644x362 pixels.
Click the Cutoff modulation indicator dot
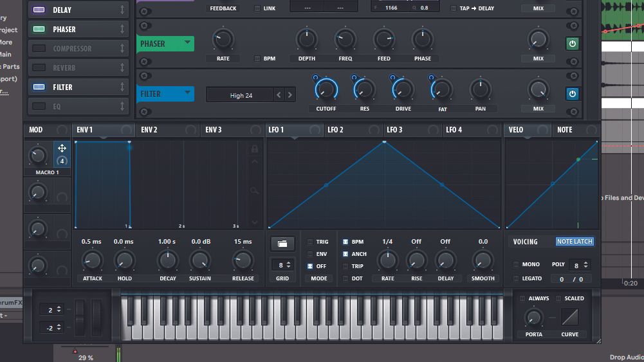[x=315, y=77]
